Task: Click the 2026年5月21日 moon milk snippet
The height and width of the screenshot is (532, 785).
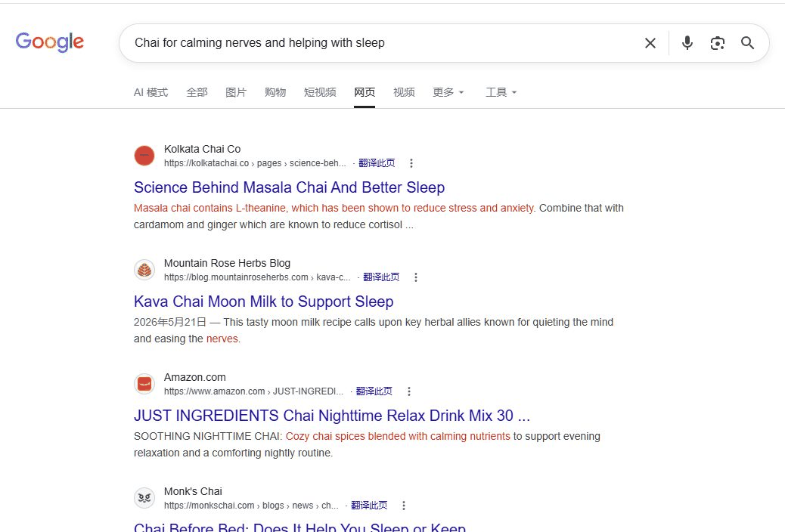Action: (x=374, y=330)
